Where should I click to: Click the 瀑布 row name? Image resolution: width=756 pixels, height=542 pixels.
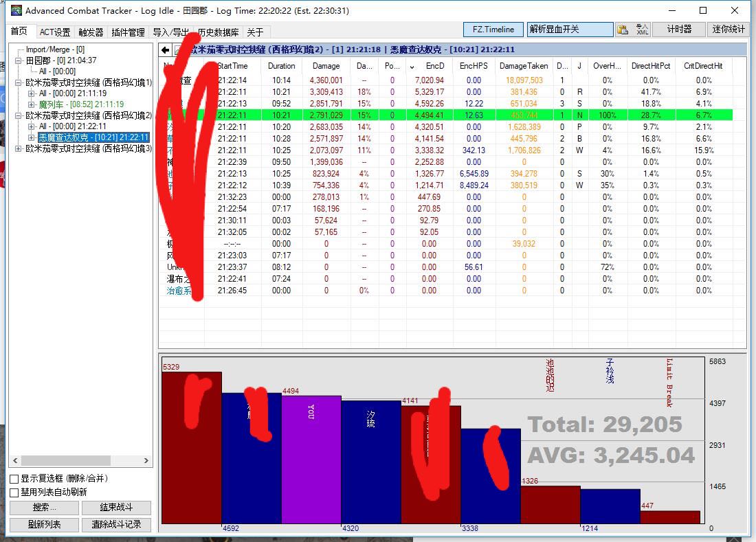(x=179, y=279)
